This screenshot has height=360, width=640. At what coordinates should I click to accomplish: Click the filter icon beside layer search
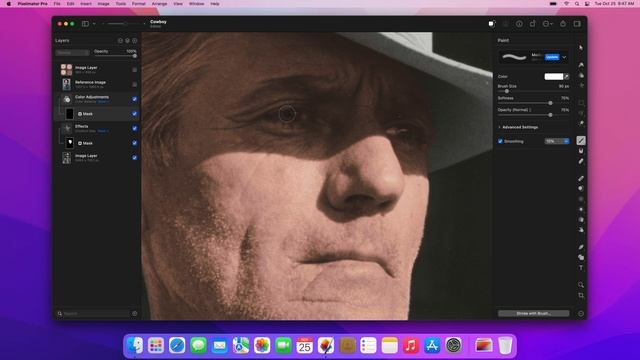pyautogui.click(x=135, y=313)
